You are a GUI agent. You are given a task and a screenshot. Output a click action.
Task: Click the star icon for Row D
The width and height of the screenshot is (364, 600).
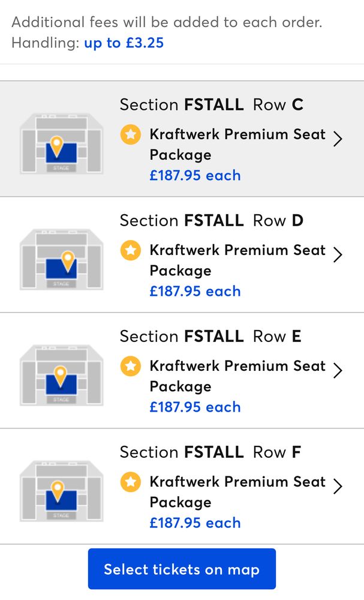click(130, 250)
